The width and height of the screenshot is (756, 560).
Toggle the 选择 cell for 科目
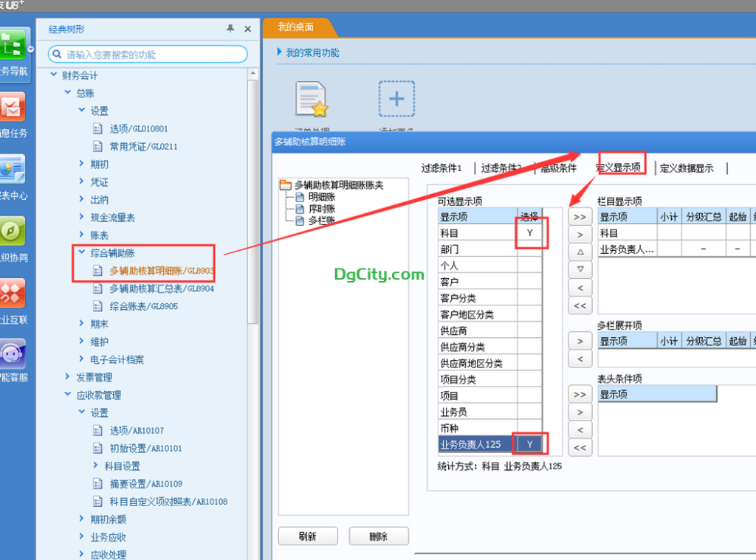pos(529,233)
